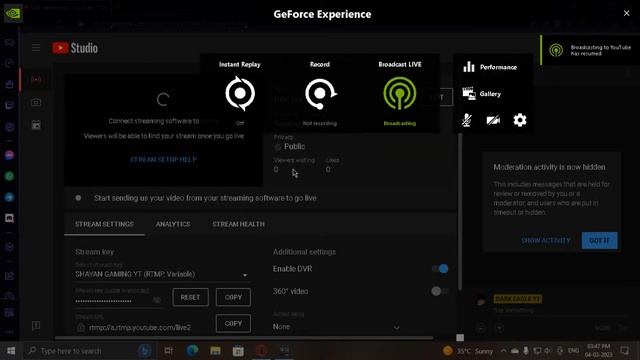This screenshot has height=360, width=640.
Task: Click the Bing icon in search box
Action: point(144,351)
